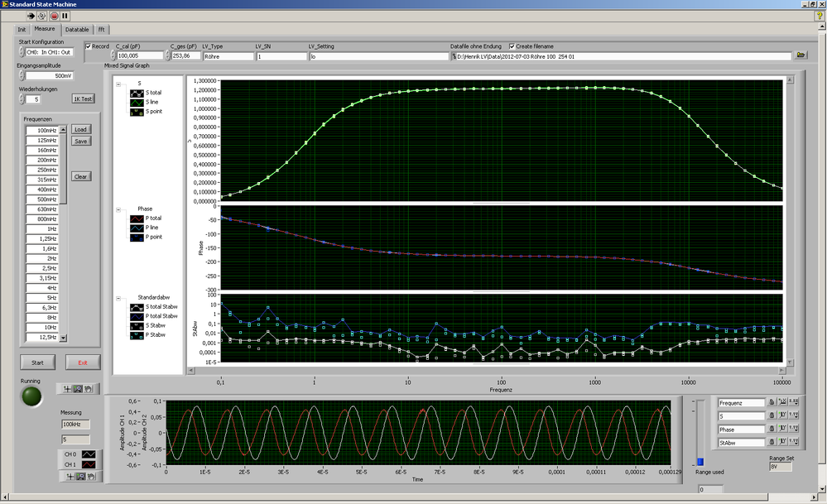Click the Start button
Screen dimensions: 827x504
(37, 362)
